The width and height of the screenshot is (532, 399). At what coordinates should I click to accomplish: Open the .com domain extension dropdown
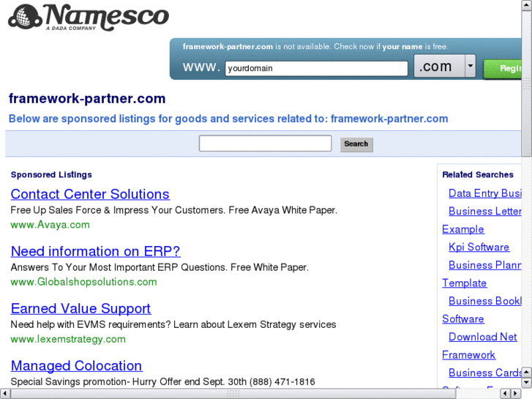click(x=445, y=66)
